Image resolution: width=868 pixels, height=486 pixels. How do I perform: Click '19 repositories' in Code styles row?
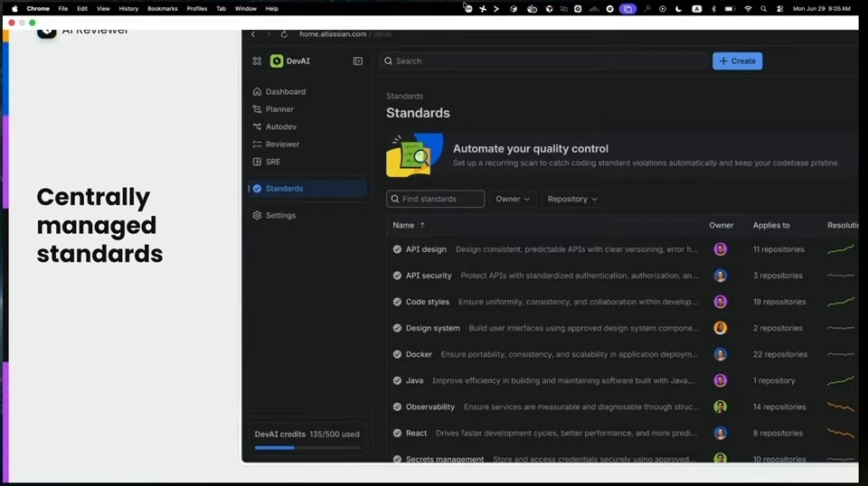[x=779, y=302]
